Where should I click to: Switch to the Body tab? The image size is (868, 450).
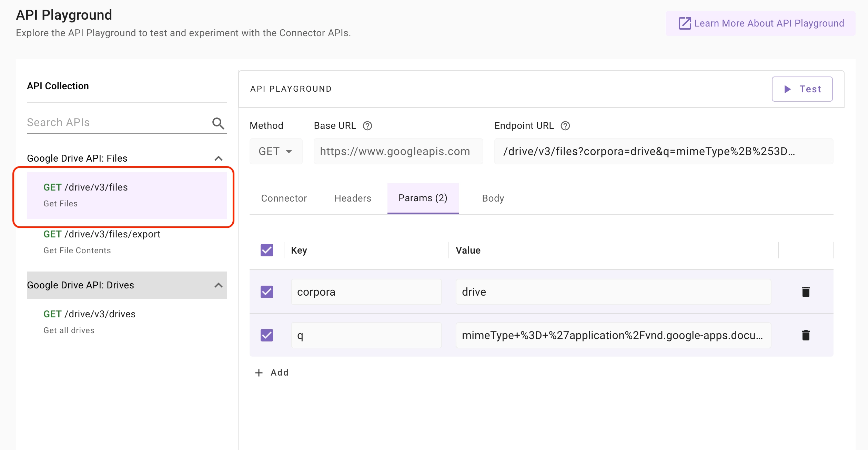coord(493,198)
